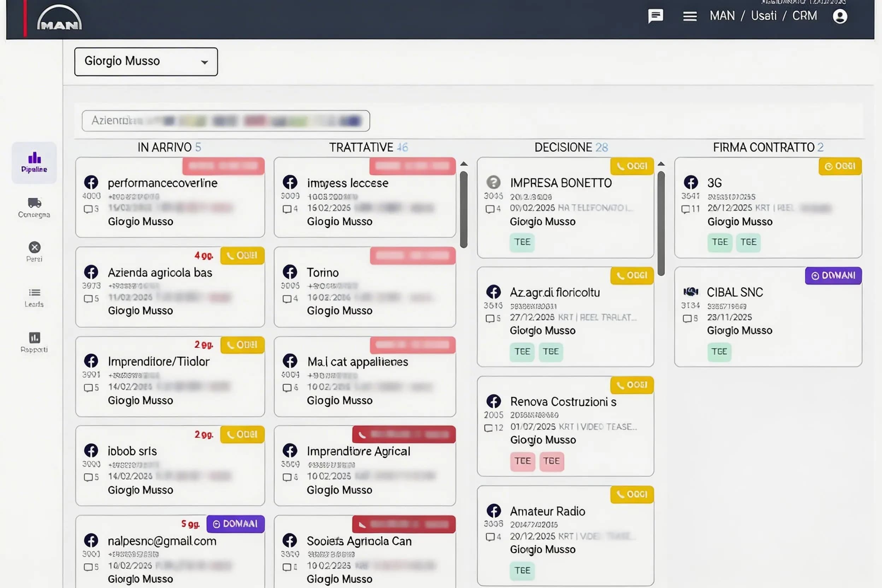The image size is (882, 588).
Task: Click the Facebook icon on the IMPRESA BONETTO card
Action: (x=494, y=183)
